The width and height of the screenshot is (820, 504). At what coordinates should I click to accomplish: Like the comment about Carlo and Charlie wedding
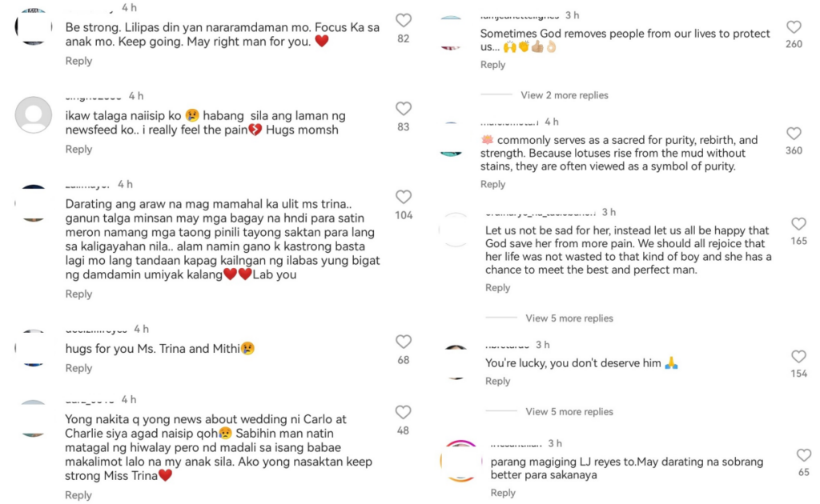[x=404, y=413]
